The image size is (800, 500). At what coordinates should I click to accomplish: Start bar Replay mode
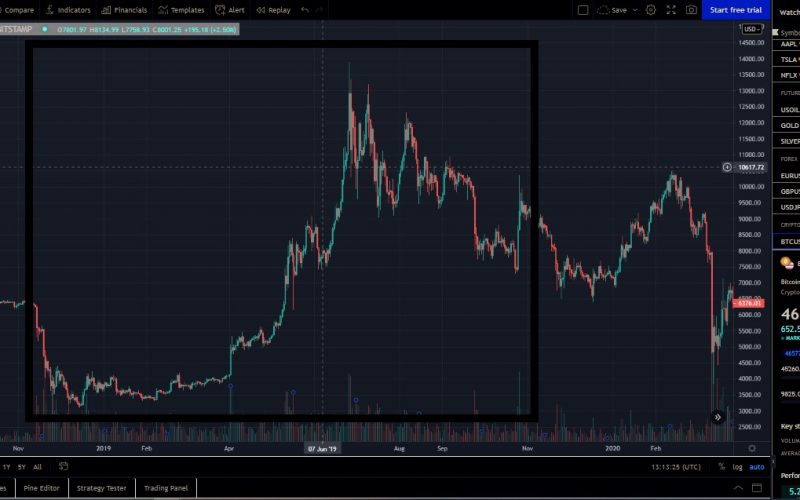(273, 10)
